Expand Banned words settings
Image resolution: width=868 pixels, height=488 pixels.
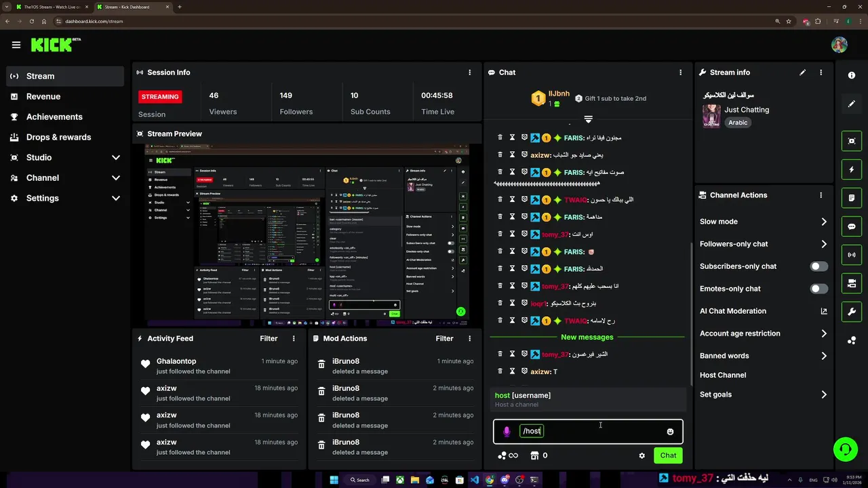[x=824, y=356]
